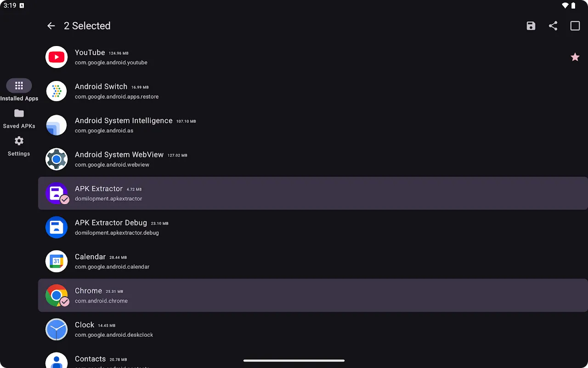Click the back arrow to exit selection

point(51,26)
